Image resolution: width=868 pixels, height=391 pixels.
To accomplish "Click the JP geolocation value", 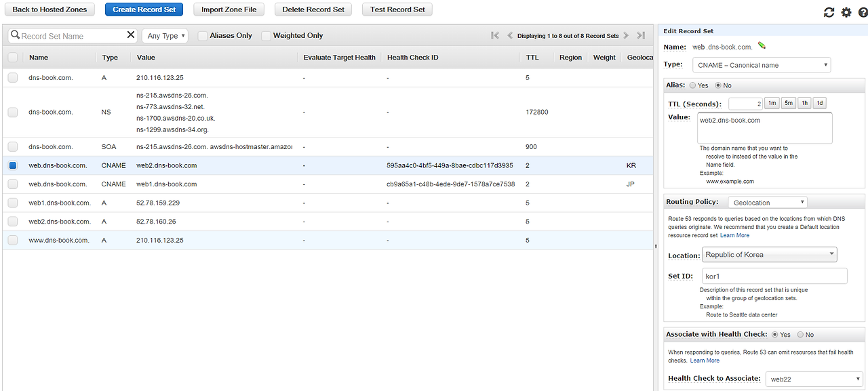I will coord(631,184).
